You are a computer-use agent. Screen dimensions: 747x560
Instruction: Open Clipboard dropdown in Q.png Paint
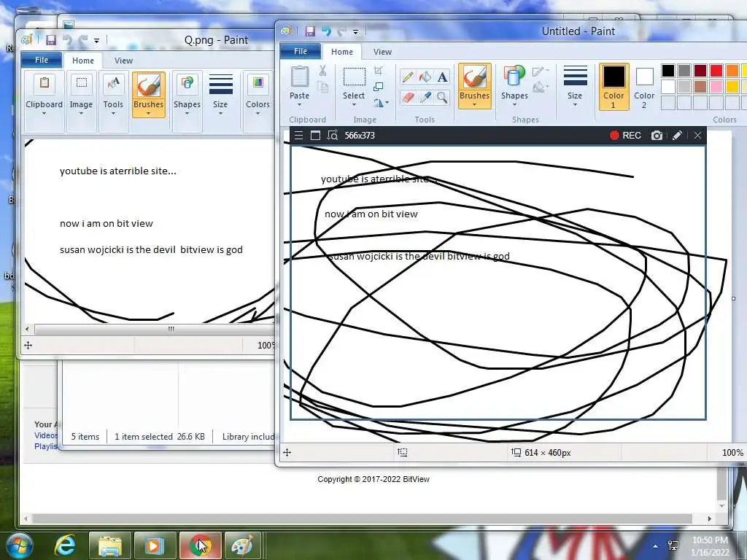[x=44, y=101]
